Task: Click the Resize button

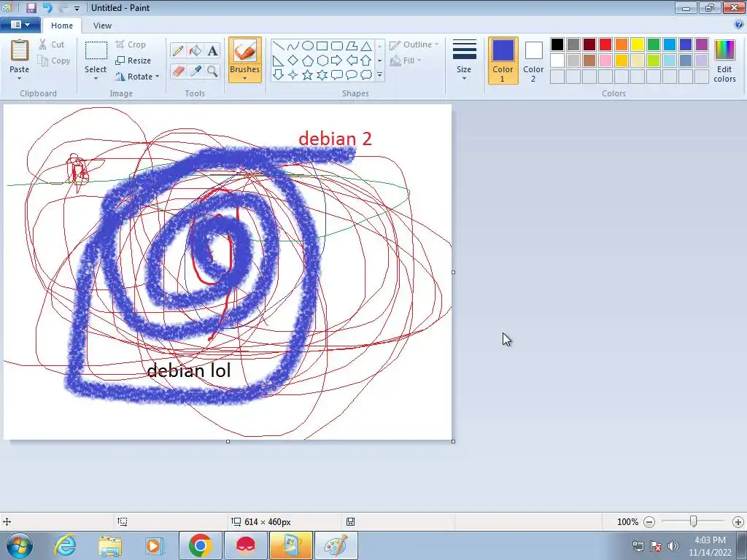Action: pyautogui.click(x=133, y=61)
